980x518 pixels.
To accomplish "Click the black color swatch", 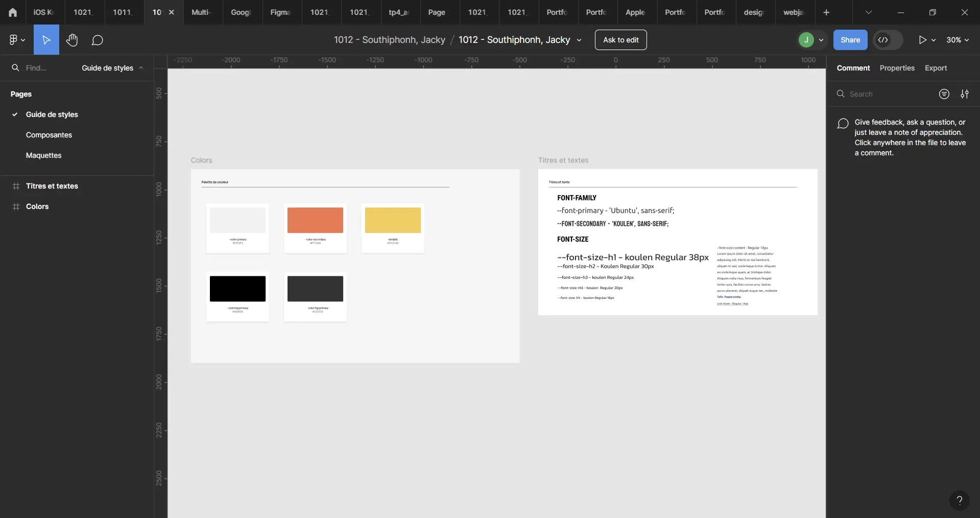I will coord(237,289).
